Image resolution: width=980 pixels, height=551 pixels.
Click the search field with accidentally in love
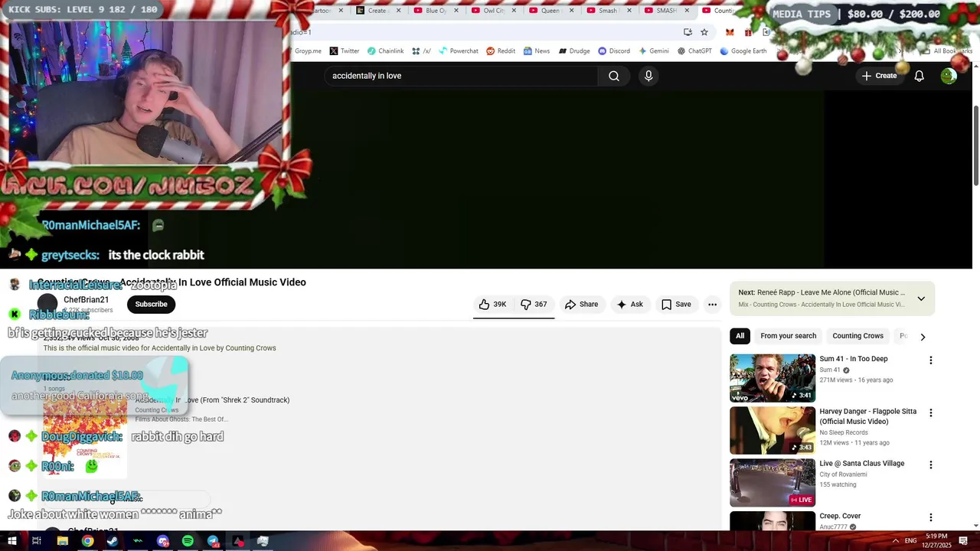point(462,76)
